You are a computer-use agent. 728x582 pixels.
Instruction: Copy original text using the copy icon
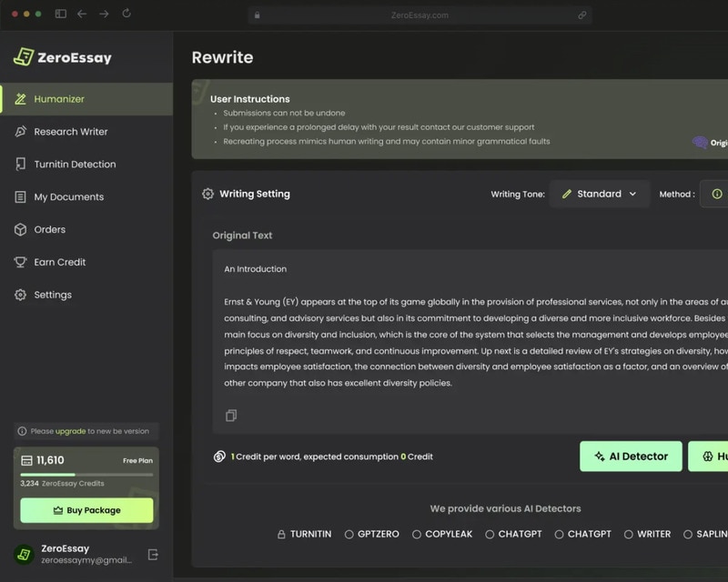231,416
